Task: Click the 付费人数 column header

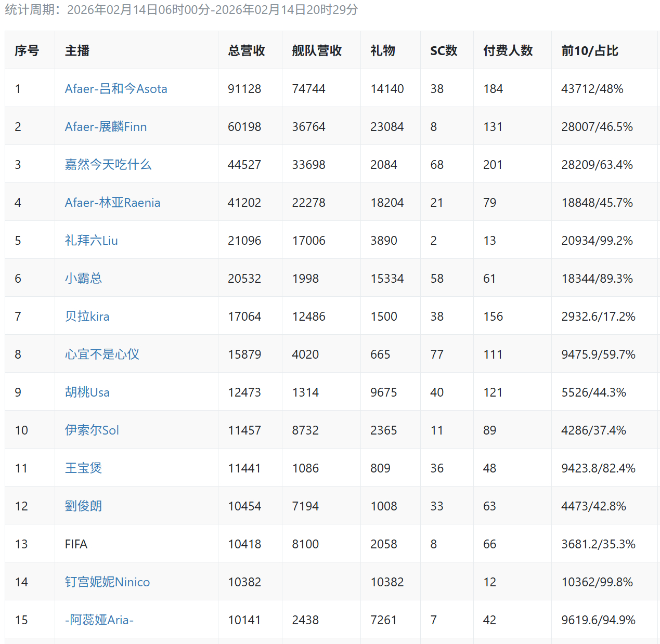Action: 508,50
